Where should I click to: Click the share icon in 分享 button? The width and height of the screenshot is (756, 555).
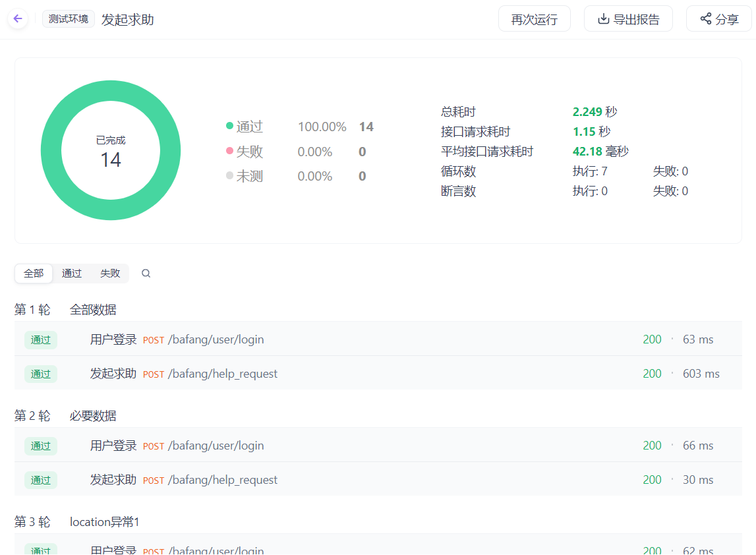pos(706,19)
